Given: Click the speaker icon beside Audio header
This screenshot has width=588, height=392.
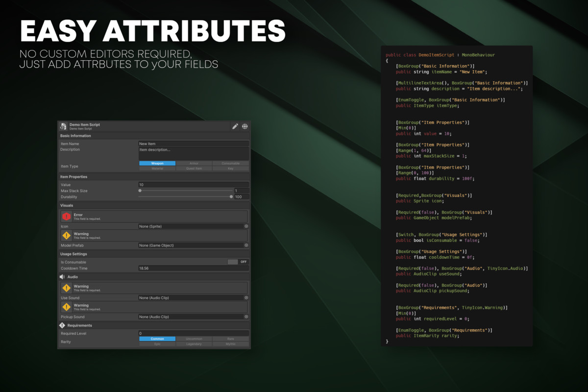Looking at the screenshot, I should click(x=62, y=277).
